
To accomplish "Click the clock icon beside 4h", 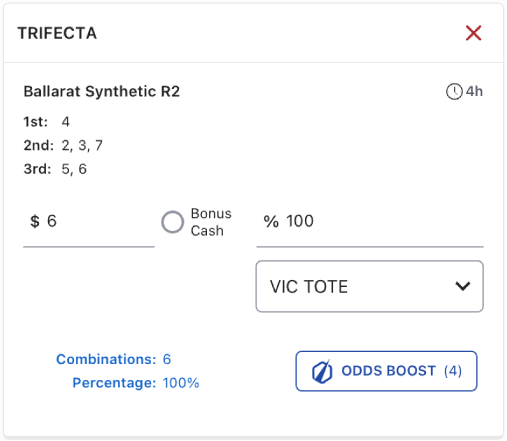I will (x=454, y=91).
